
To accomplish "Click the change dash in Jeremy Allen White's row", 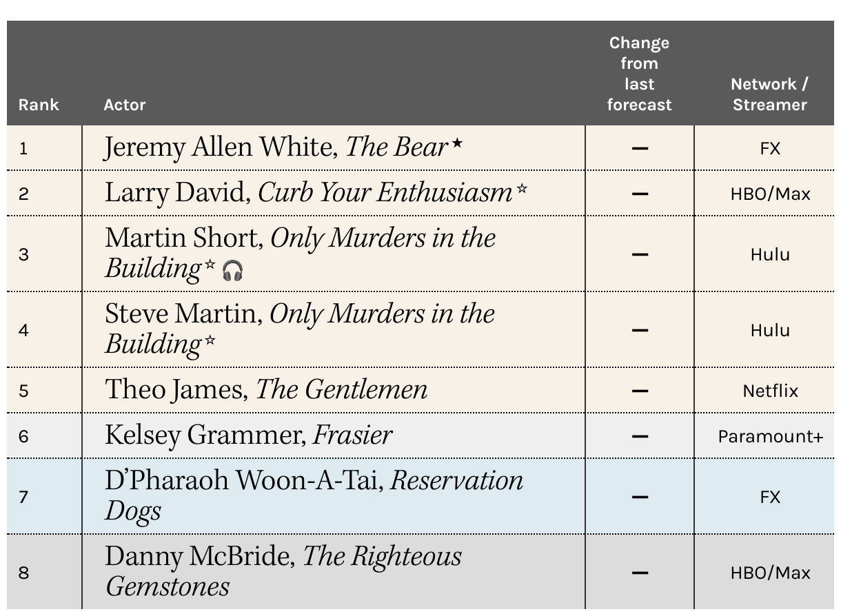I will (640, 148).
